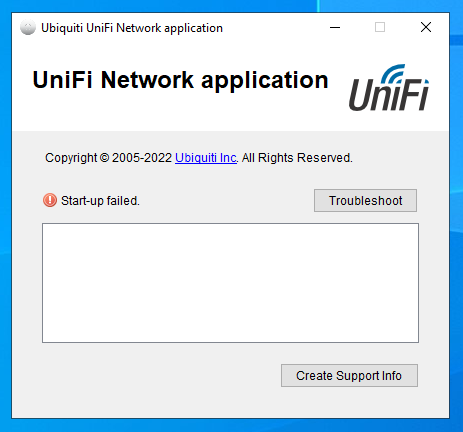463x432 pixels.
Task: Open the Ubiquiti Inc hyperlink
Action: 206,158
